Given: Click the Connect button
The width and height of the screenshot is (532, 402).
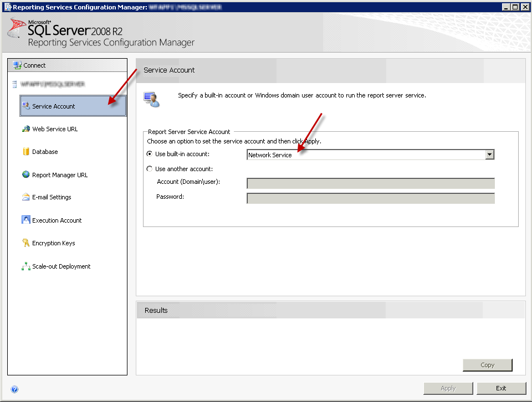Looking at the screenshot, I should coord(67,65).
